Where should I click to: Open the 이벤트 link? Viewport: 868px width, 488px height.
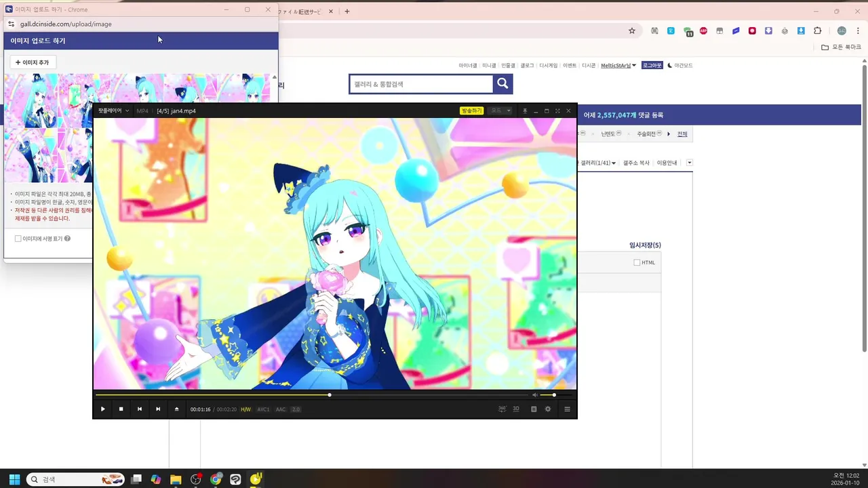pyautogui.click(x=570, y=66)
